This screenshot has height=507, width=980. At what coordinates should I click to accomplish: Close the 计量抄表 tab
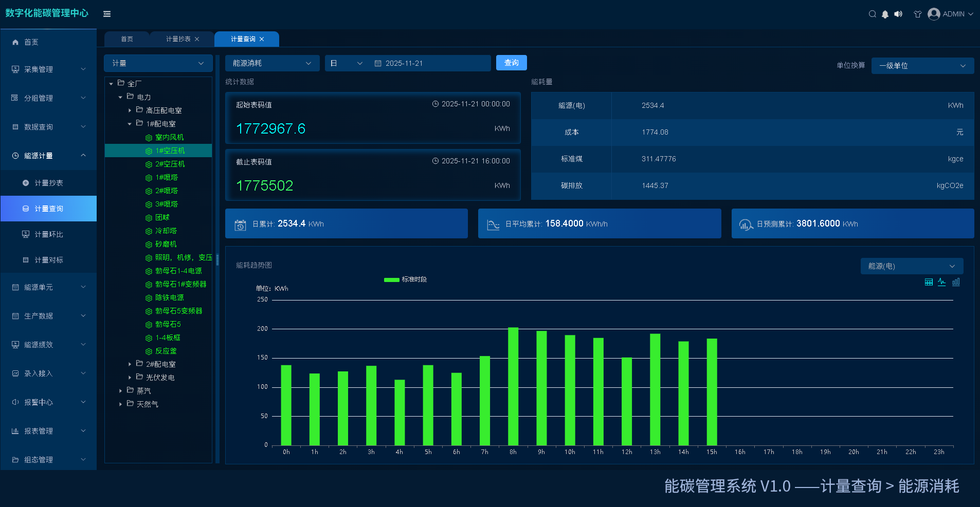(197, 39)
